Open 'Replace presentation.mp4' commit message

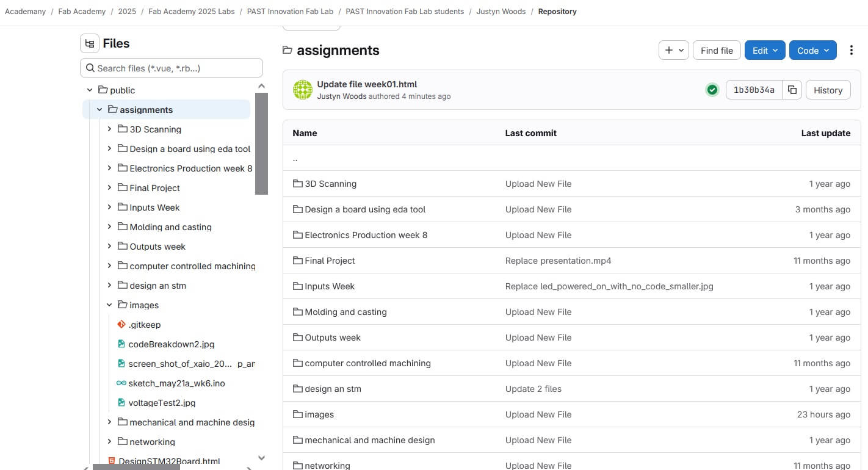click(558, 261)
